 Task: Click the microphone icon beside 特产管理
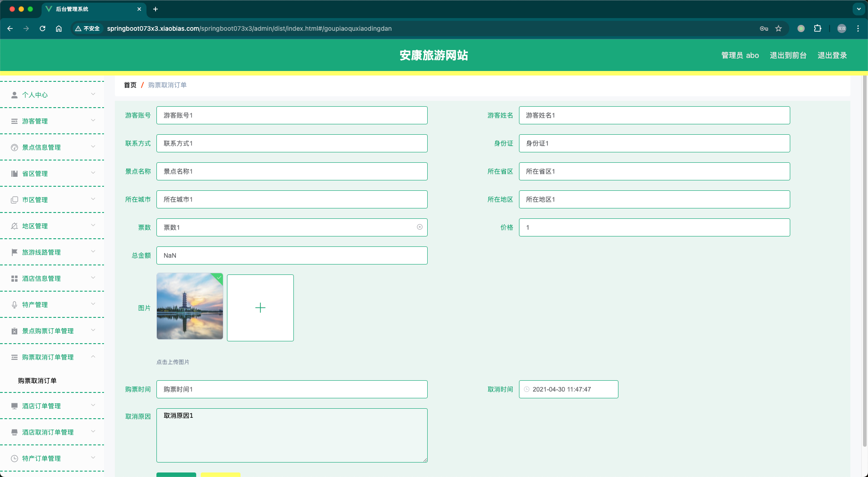tap(14, 305)
